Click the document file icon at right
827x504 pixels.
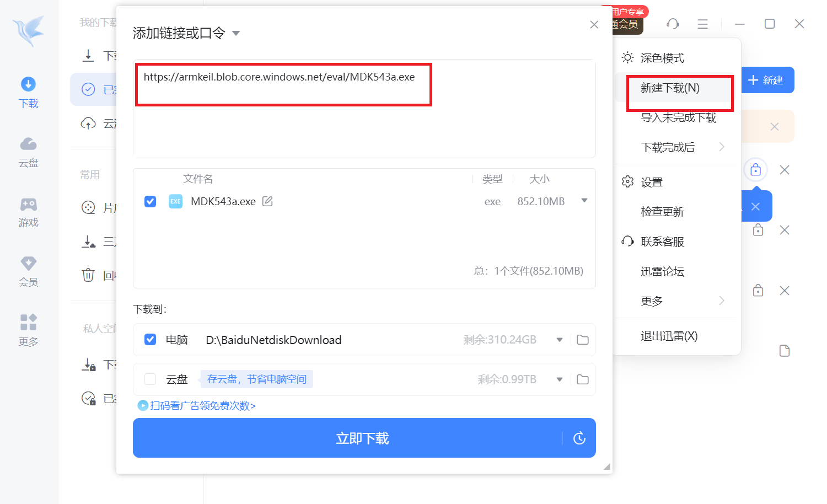[785, 351]
